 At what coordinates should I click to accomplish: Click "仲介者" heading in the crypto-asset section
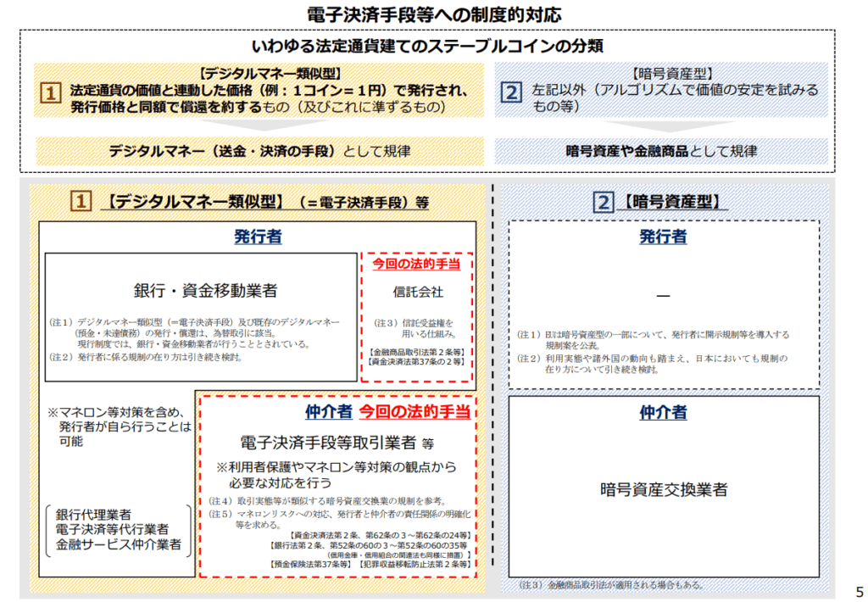(663, 412)
